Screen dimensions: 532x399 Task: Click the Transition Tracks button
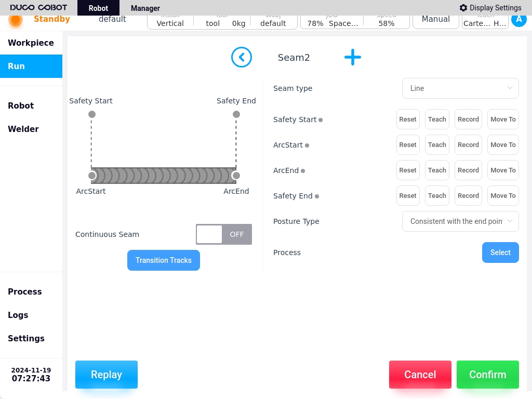(164, 260)
